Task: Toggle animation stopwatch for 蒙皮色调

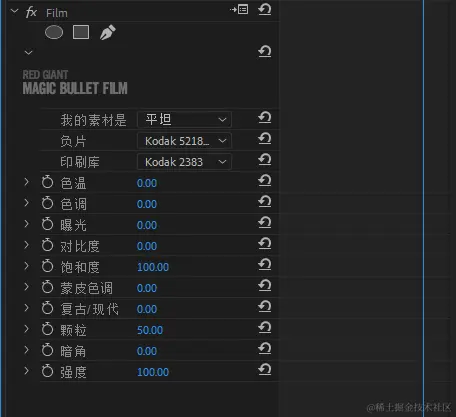Action: [x=47, y=287]
